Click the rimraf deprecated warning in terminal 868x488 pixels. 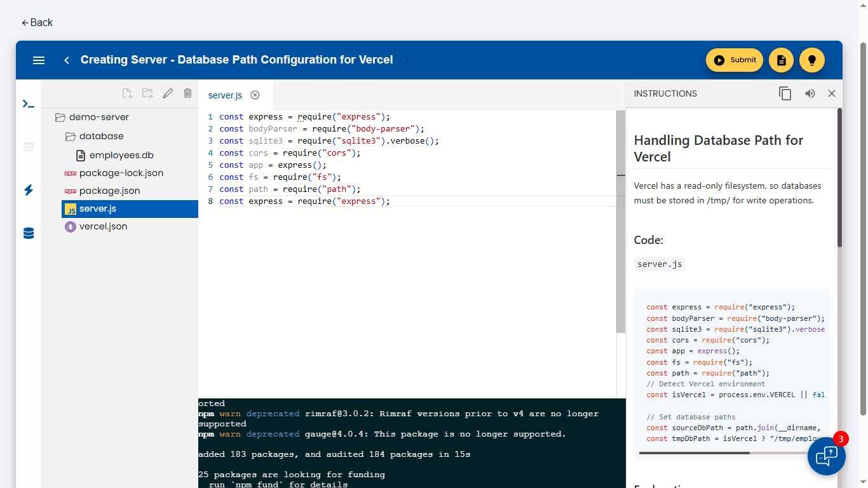[x=398, y=419]
